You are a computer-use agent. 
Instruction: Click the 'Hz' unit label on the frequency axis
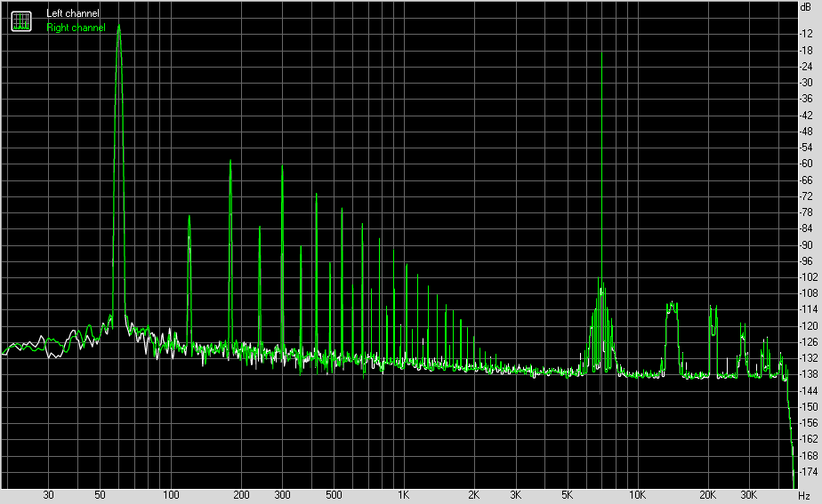804,496
